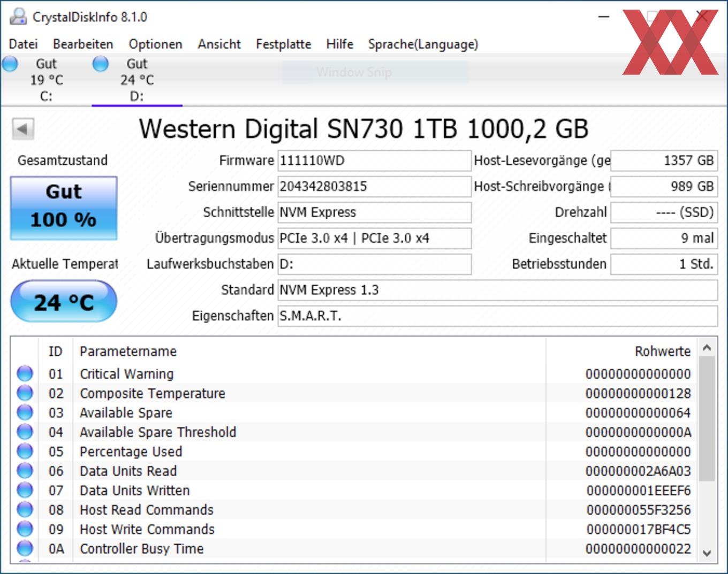Click the 24 °C temperature button
This screenshot has height=574, width=728.
64,302
